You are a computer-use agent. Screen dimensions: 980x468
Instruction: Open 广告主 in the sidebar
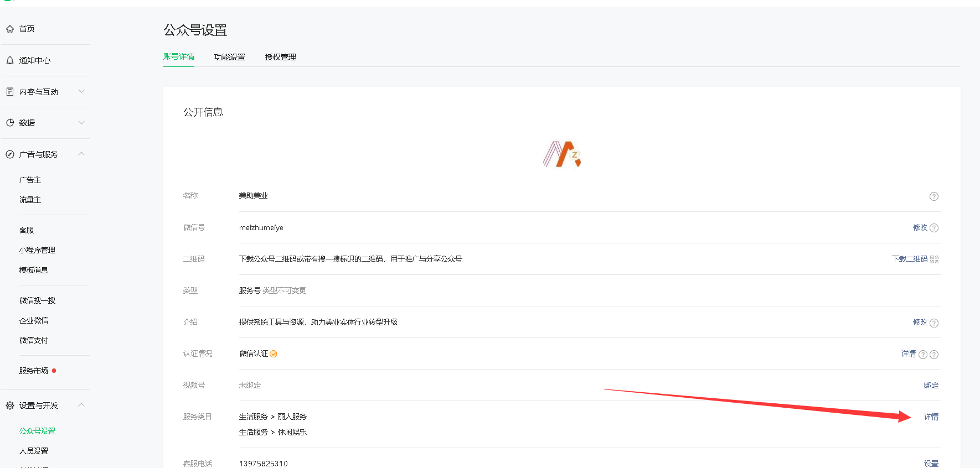click(30, 180)
